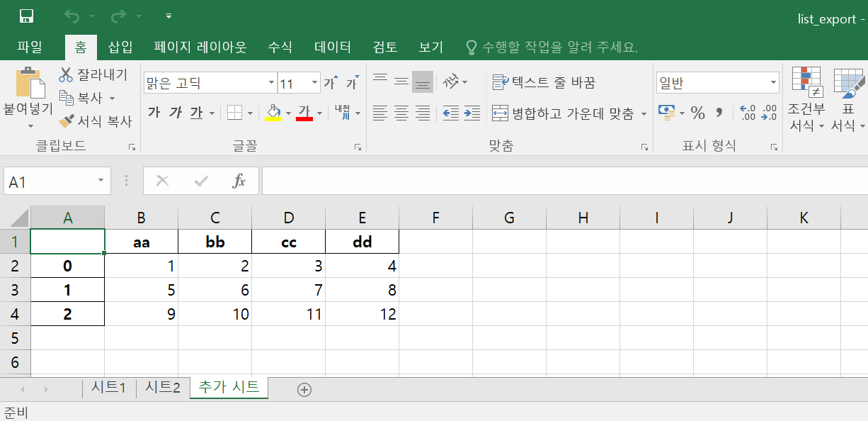Apply the yellow fill color swatch
The height and width of the screenshot is (421, 868).
click(x=273, y=113)
